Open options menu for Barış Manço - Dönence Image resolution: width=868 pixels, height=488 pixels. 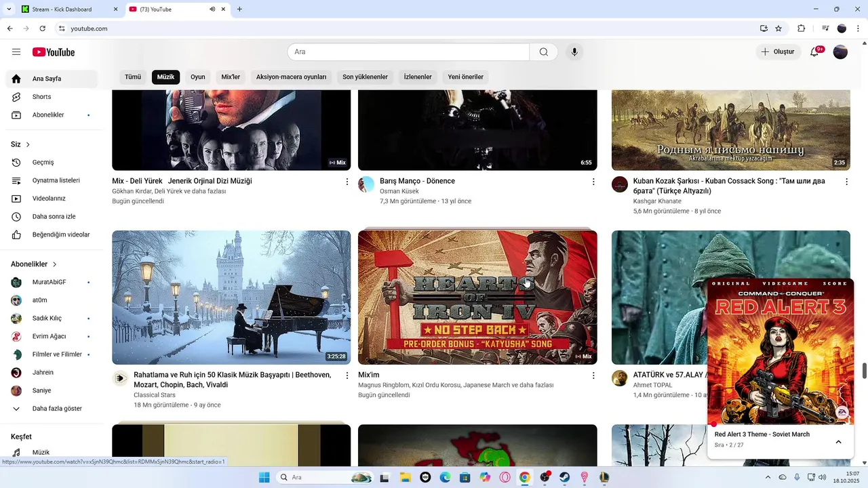tap(593, 182)
